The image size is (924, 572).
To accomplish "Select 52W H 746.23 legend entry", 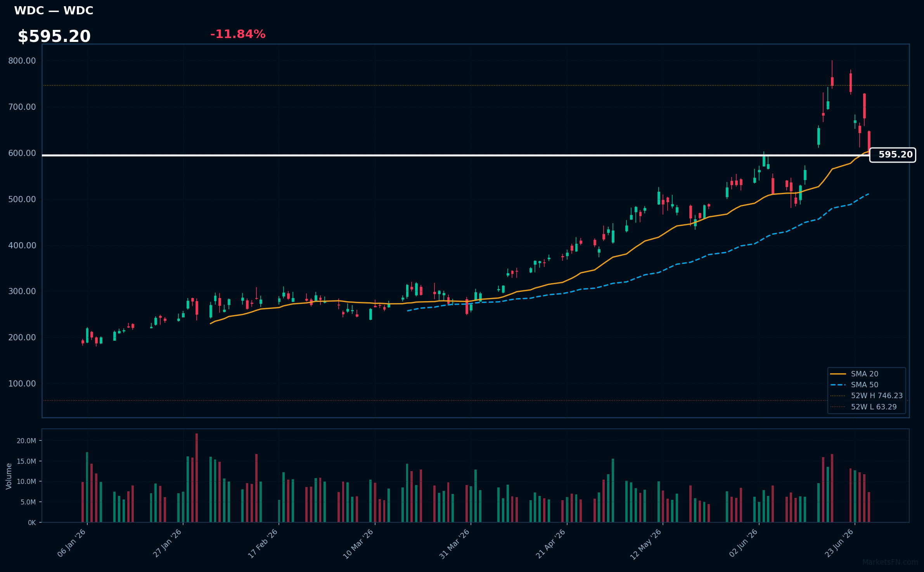I will click(x=867, y=395).
